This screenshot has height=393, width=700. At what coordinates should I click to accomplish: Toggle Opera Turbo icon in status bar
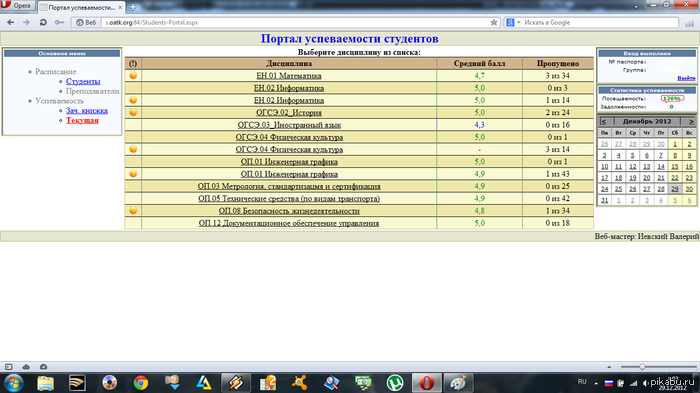click(43, 367)
